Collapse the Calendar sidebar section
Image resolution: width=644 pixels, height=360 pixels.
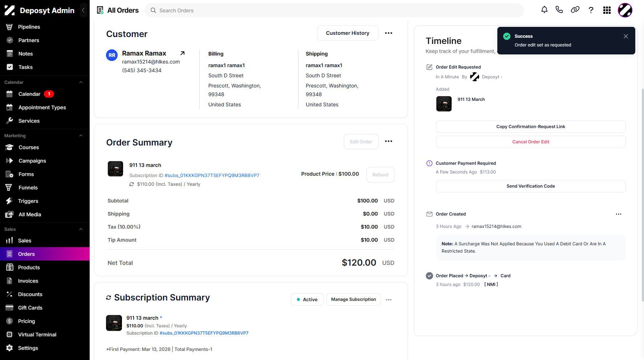click(81, 82)
